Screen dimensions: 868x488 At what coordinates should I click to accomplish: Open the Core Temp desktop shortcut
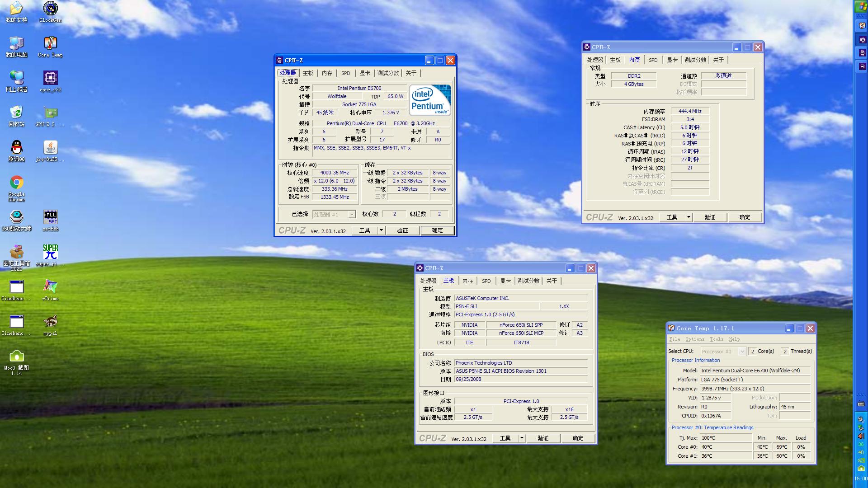point(50,47)
